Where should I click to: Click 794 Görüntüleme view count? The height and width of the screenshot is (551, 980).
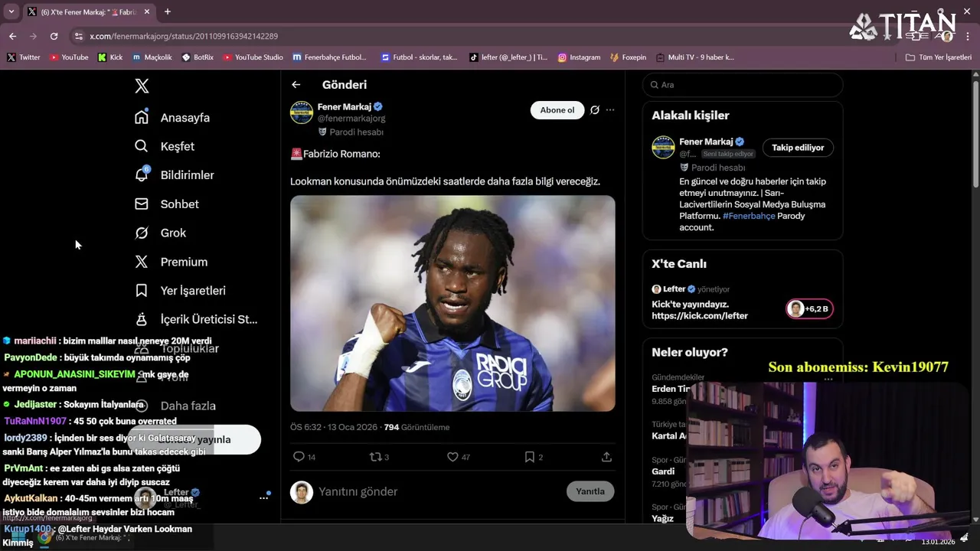pos(416,427)
